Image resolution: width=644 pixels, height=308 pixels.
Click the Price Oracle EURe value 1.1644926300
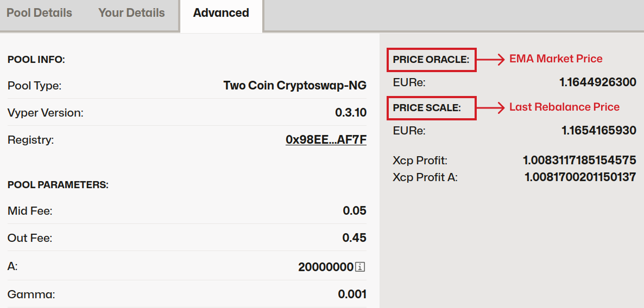(x=597, y=83)
